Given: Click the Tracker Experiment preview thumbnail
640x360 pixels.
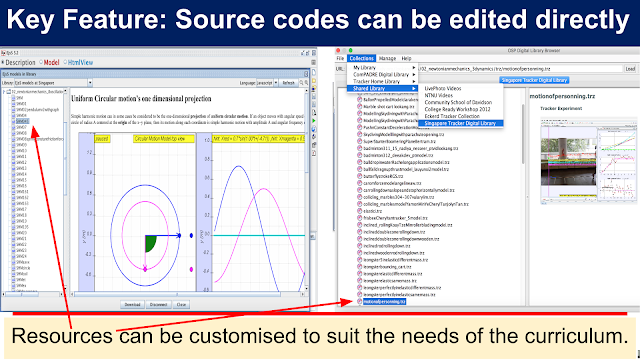Looking at the screenshot, I should pos(588,161).
